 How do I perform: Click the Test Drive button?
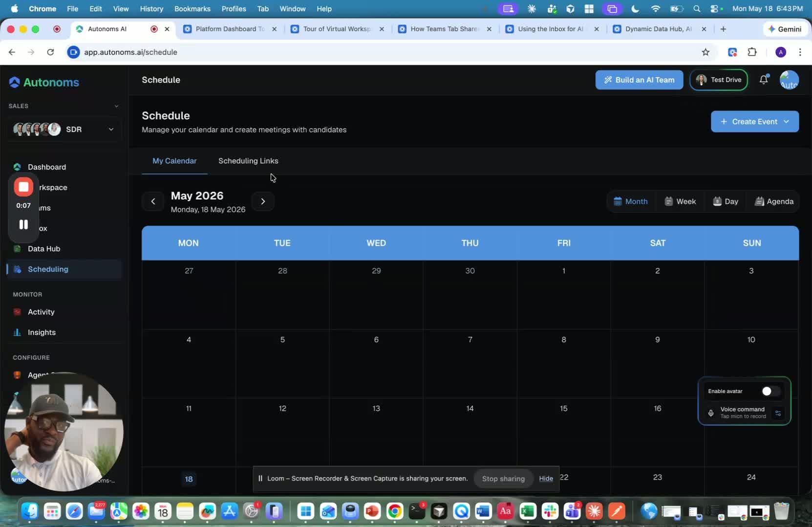click(719, 80)
